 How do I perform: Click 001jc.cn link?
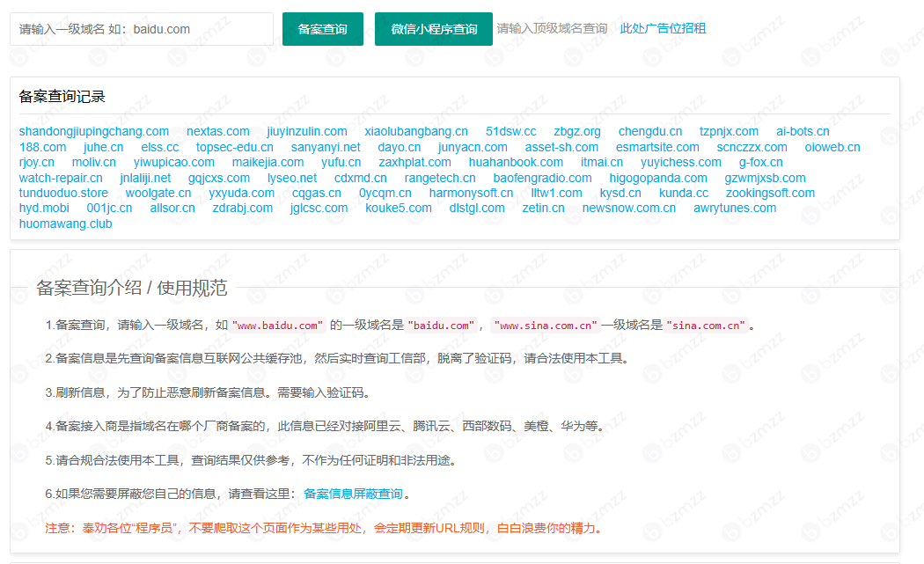click(110, 208)
